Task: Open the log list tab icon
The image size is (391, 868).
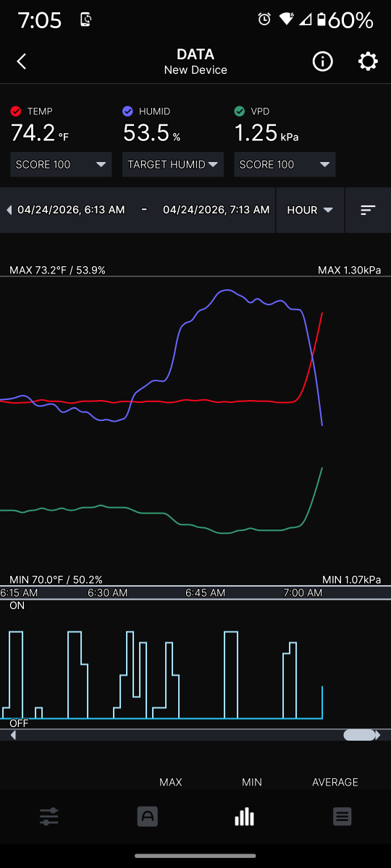Action: (342, 817)
